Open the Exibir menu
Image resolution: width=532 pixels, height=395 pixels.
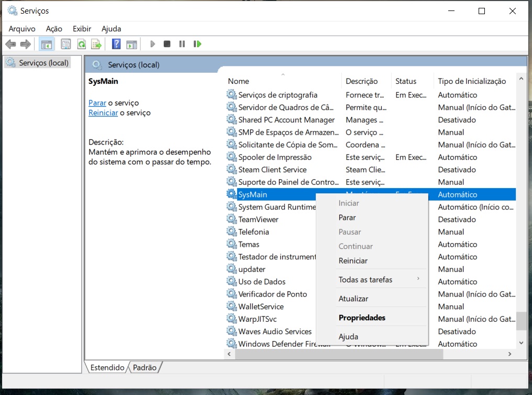pyautogui.click(x=82, y=29)
